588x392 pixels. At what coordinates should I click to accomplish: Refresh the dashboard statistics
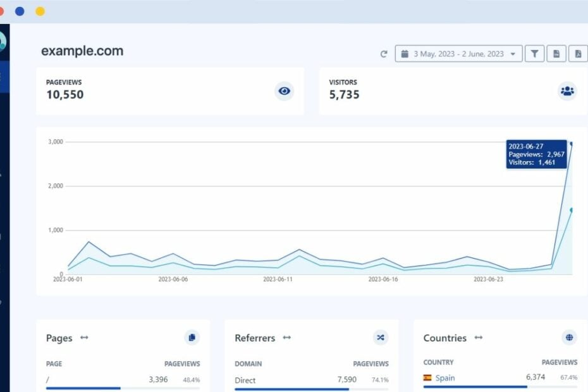coord(384,54)
